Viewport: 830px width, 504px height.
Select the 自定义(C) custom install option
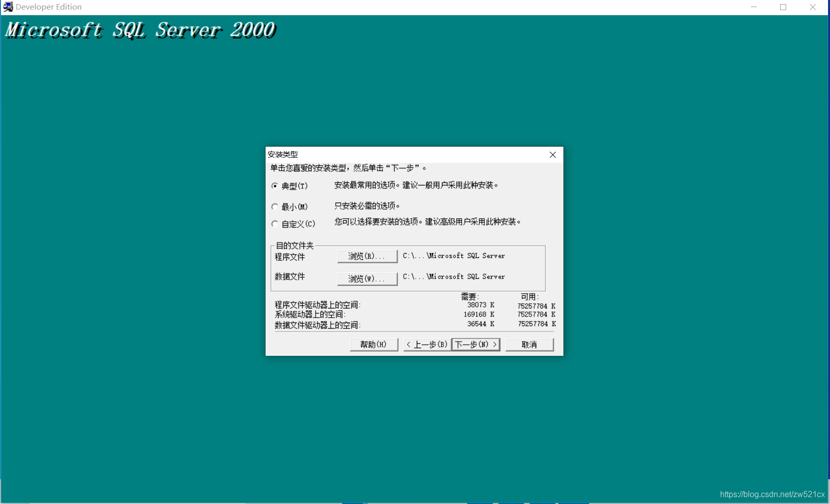(x=293, y=224)
